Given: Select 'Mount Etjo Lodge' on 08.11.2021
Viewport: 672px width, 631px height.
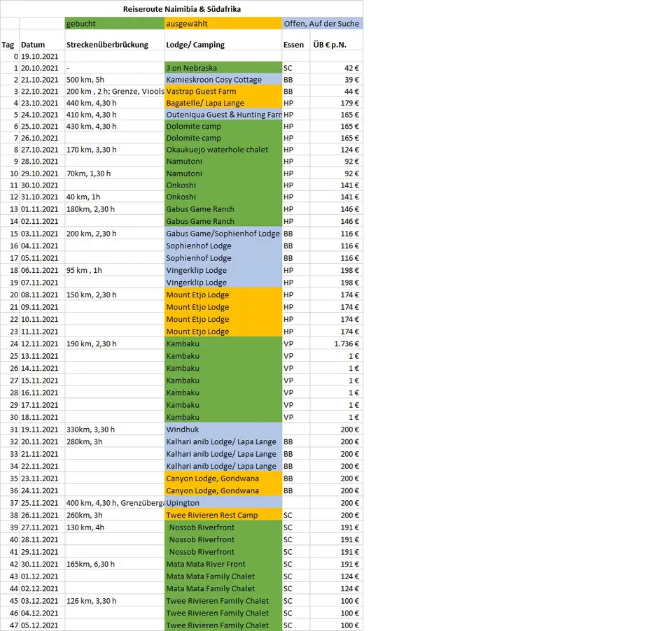Looking at the screenshot, I should coord(223,295).
